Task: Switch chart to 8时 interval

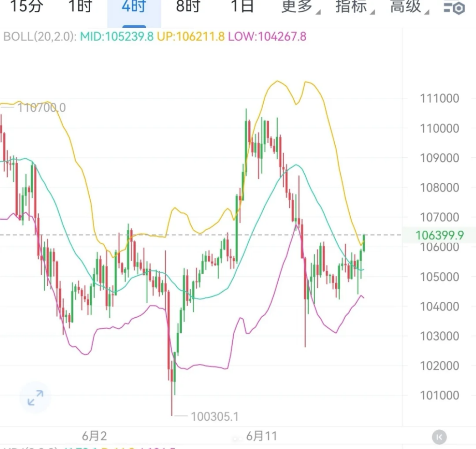Action: [188, 6]
